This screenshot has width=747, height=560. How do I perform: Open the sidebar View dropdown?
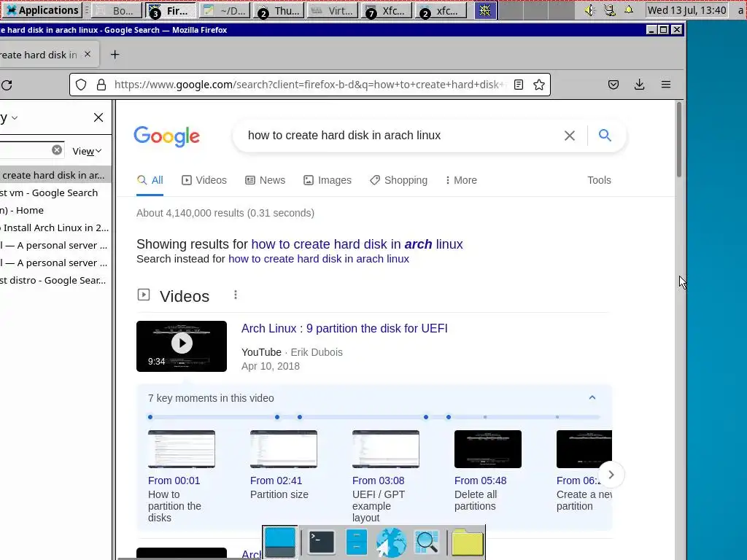point(87,151)
